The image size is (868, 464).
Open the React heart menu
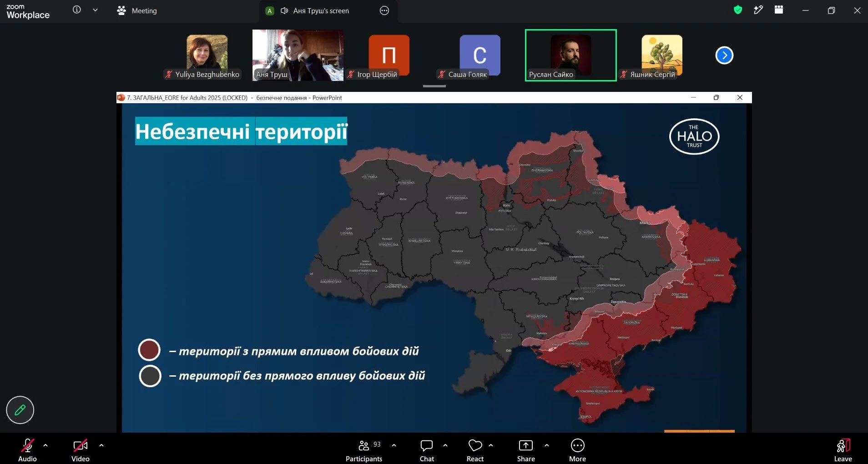tap(475, 450)
